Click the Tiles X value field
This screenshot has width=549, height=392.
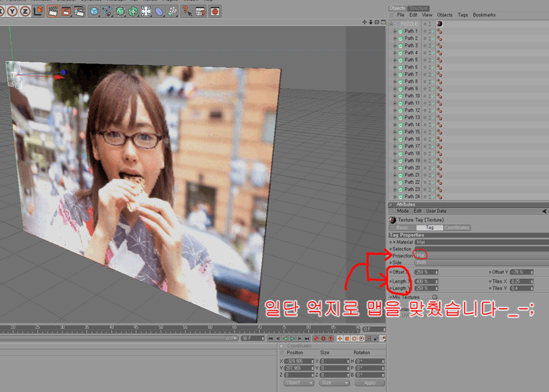(520, 281)
